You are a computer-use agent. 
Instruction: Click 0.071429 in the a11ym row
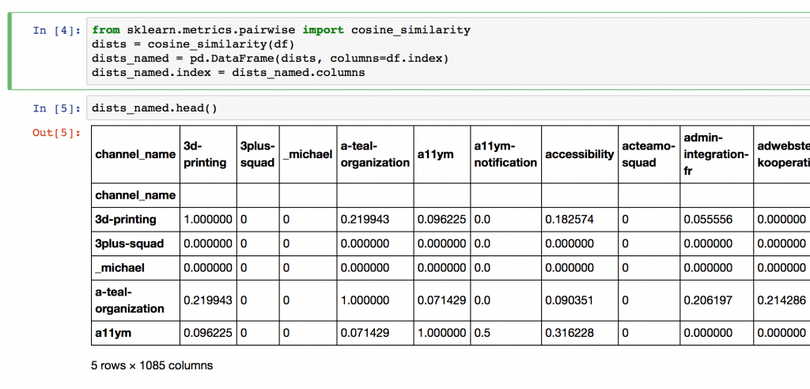click(x=365, y=333)
